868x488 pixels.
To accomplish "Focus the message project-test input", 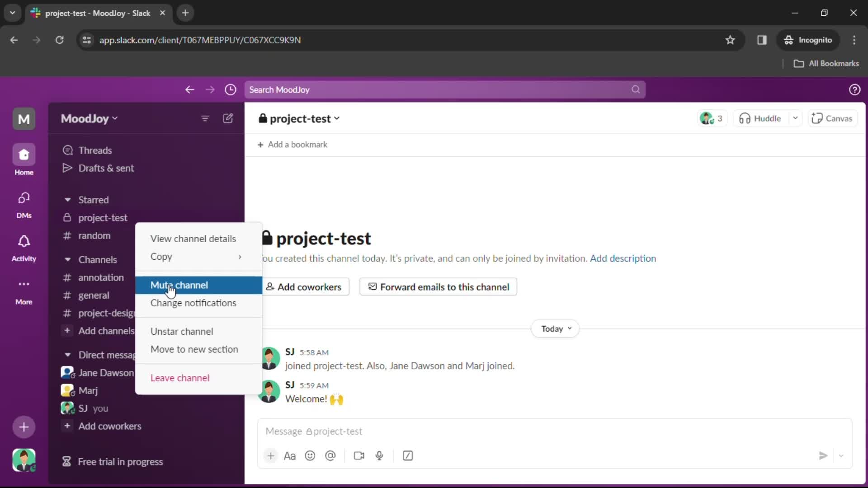I will coord(555,431).
